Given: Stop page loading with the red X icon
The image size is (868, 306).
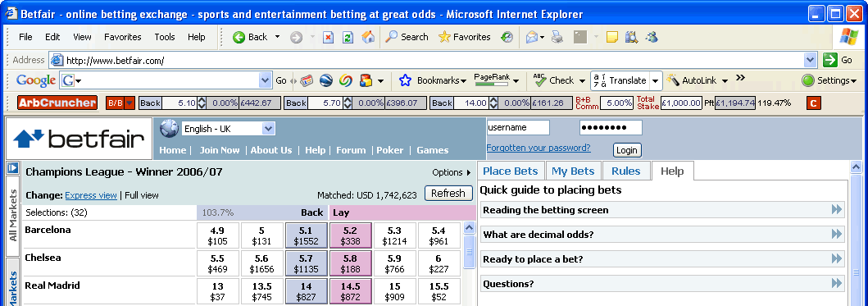Looking at the screenshot, I should tap(329, 37).
